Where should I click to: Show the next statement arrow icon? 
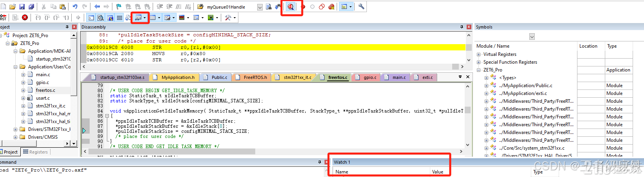[x=78, y=18]
